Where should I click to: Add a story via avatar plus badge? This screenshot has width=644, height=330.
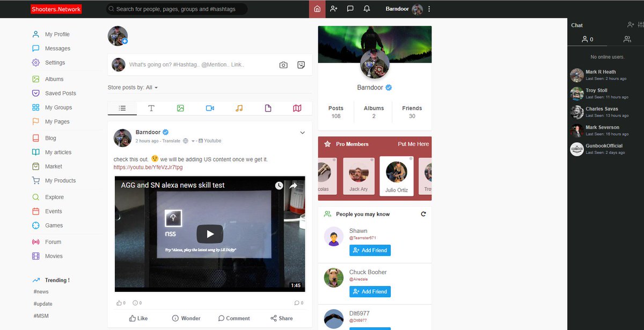(125, 41)
